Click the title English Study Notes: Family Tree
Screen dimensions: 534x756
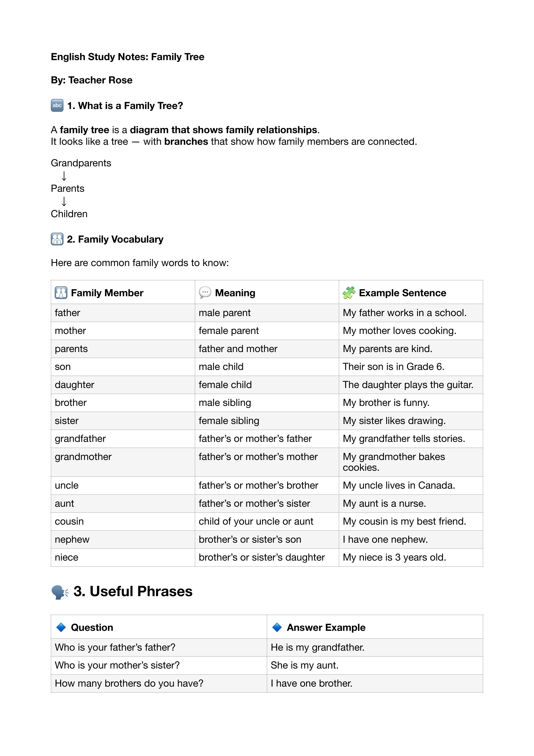[127, 57]
